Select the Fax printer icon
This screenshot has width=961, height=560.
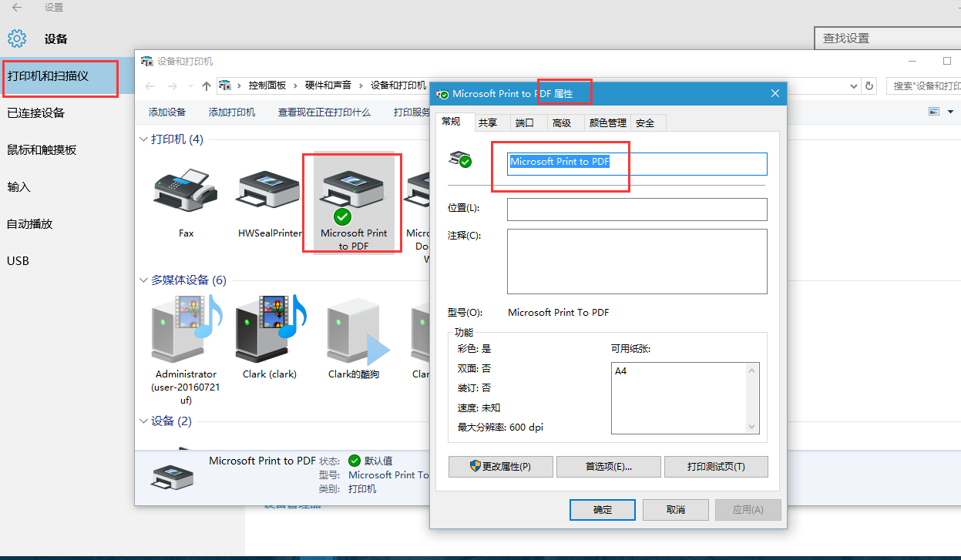pyautogui.click(x=186, y=189)
